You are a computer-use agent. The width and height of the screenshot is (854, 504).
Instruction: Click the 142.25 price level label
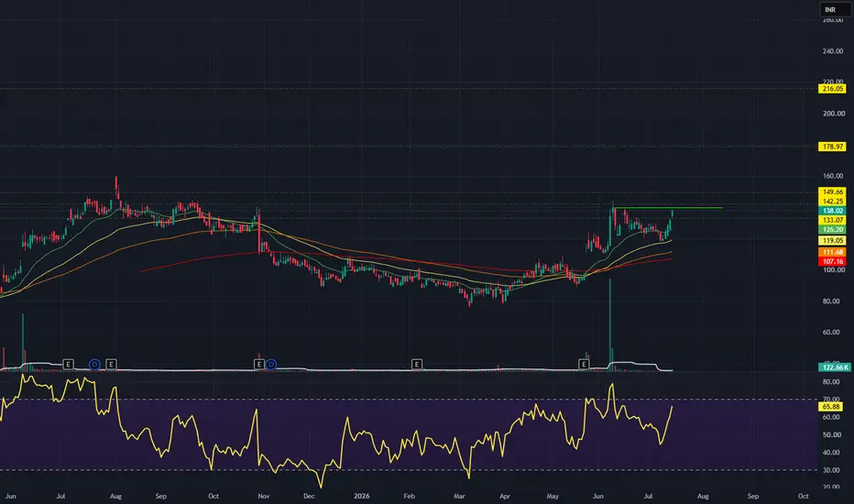832,202
